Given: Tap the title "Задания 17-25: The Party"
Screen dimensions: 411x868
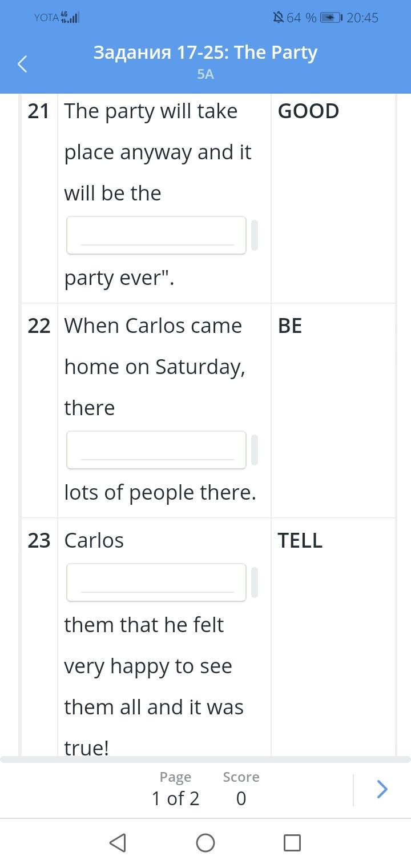Looking at the screenshot, I should pyautogui.click(x=205, y=53).
